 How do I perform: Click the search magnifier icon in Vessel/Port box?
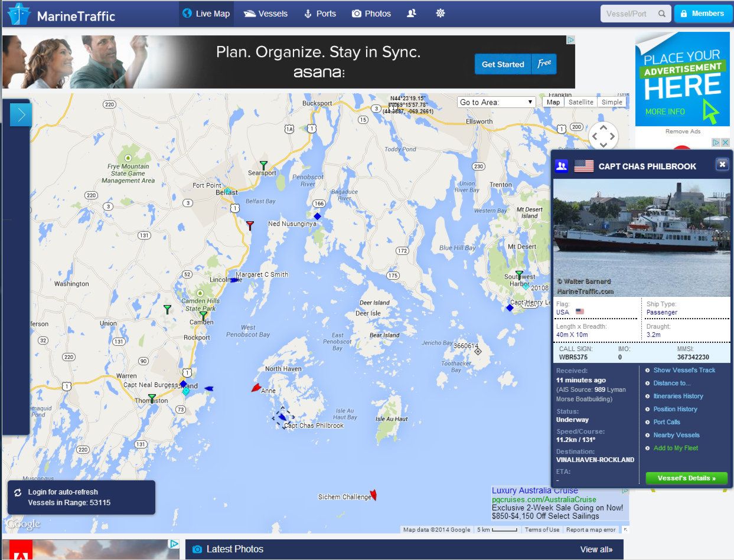663,14
